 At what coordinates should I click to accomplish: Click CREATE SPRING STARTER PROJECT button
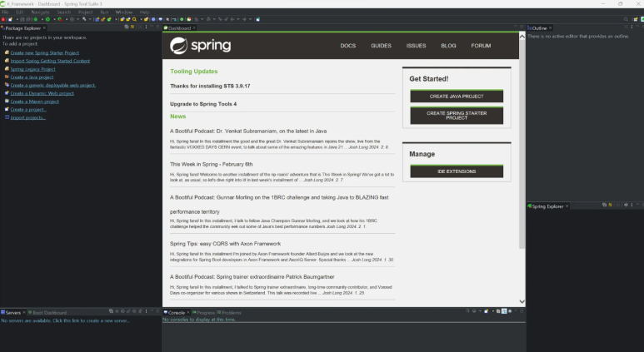click(x=457, y=116)
